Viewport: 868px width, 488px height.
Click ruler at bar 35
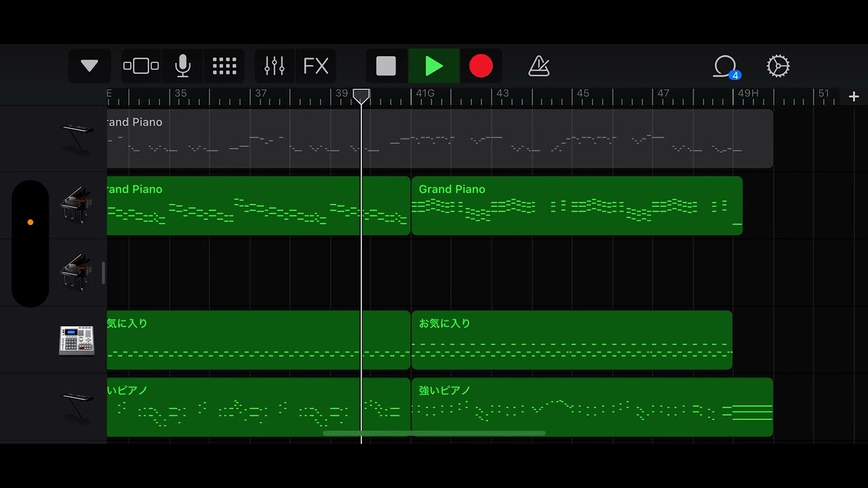click(x=180, y=94)
